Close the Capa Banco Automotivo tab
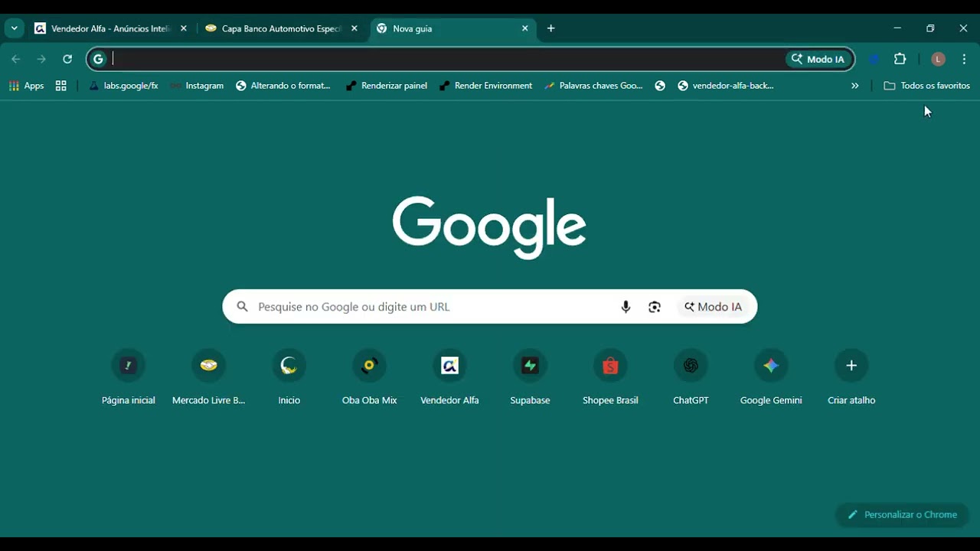 pos(354,28)
